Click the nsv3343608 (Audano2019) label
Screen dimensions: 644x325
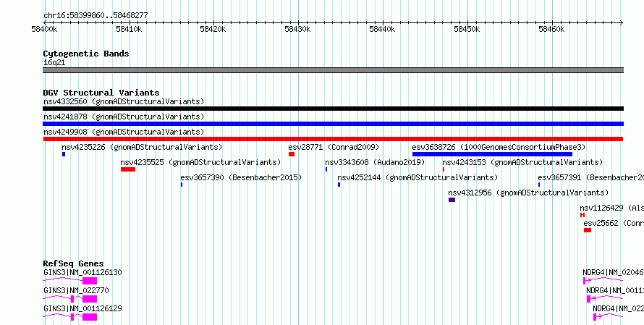[375, 162]
